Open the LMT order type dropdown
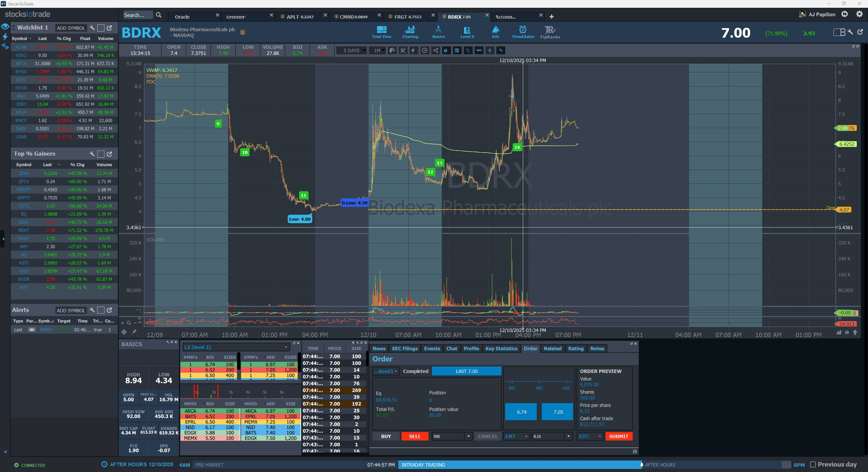The image size is (868, 472). [516, 436]
